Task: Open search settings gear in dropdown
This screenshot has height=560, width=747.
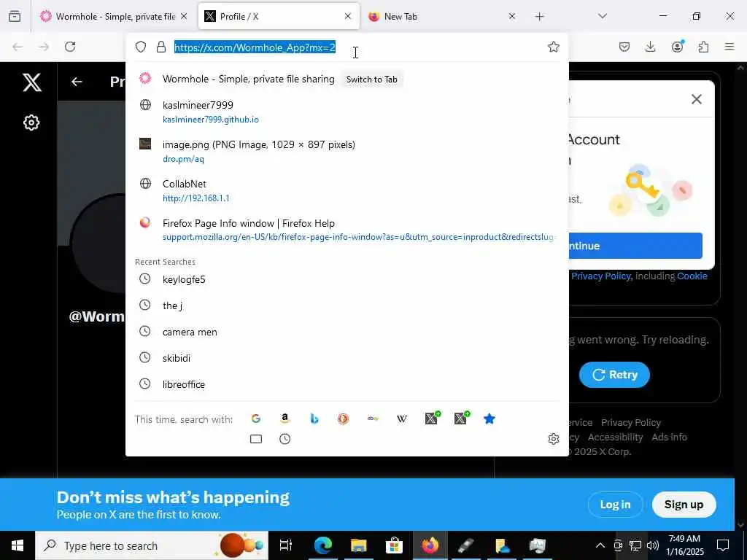Action: coord(553,438)
